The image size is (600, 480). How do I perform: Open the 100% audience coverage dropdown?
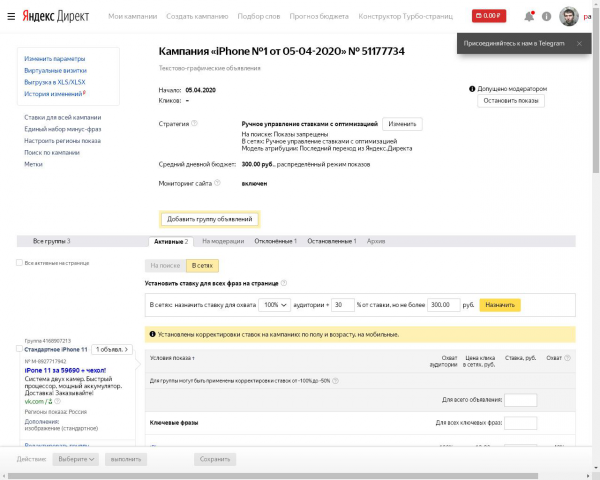coord(275,305)
